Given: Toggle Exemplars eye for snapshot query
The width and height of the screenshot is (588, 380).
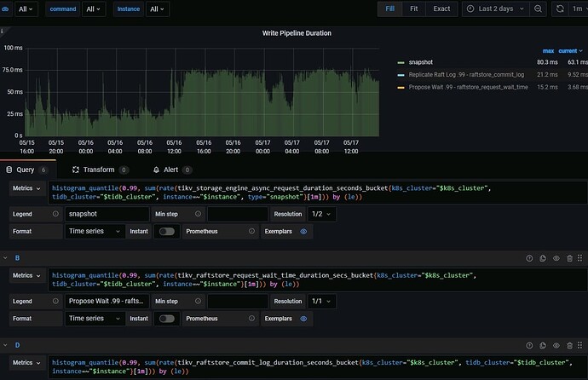Looking at the screenshot, I should pos(303,231).
